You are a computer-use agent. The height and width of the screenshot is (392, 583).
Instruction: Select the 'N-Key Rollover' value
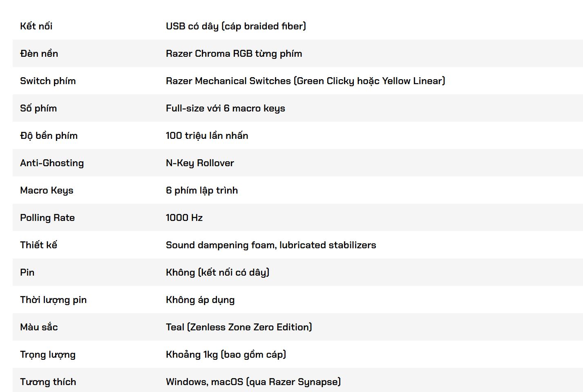[x=200, y=163]
